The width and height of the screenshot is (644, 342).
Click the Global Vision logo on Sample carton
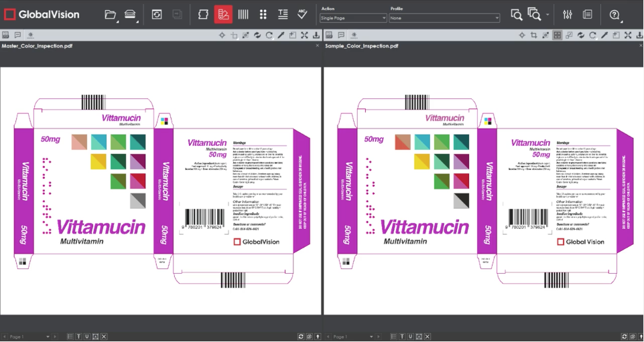tap(580, 242)
